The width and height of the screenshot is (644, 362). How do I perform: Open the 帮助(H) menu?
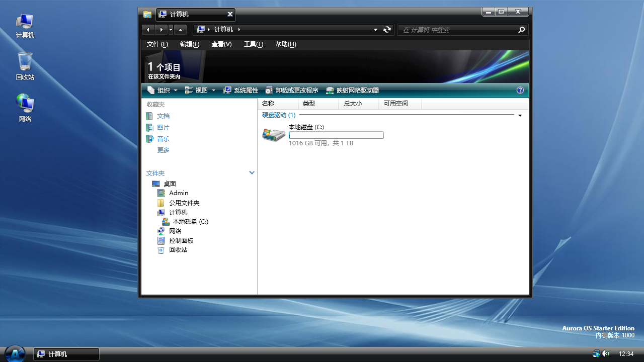point(286,44)
